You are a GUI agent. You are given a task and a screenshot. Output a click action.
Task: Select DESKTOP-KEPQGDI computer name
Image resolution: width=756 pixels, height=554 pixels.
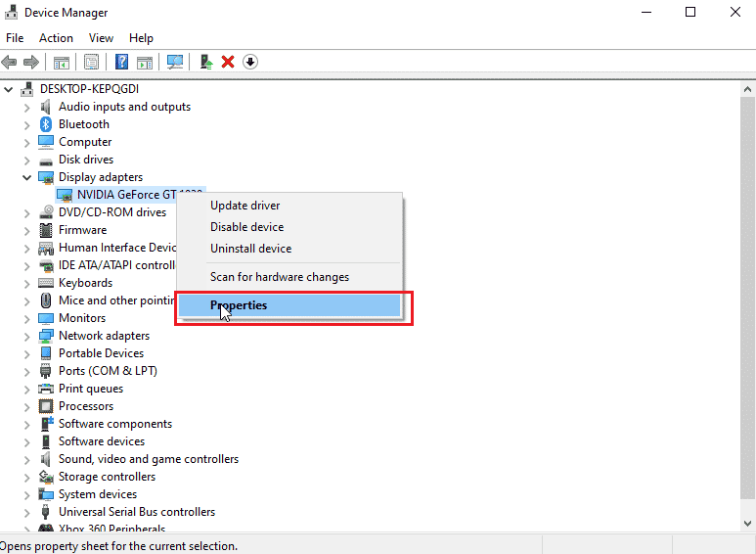coord(89,89)
